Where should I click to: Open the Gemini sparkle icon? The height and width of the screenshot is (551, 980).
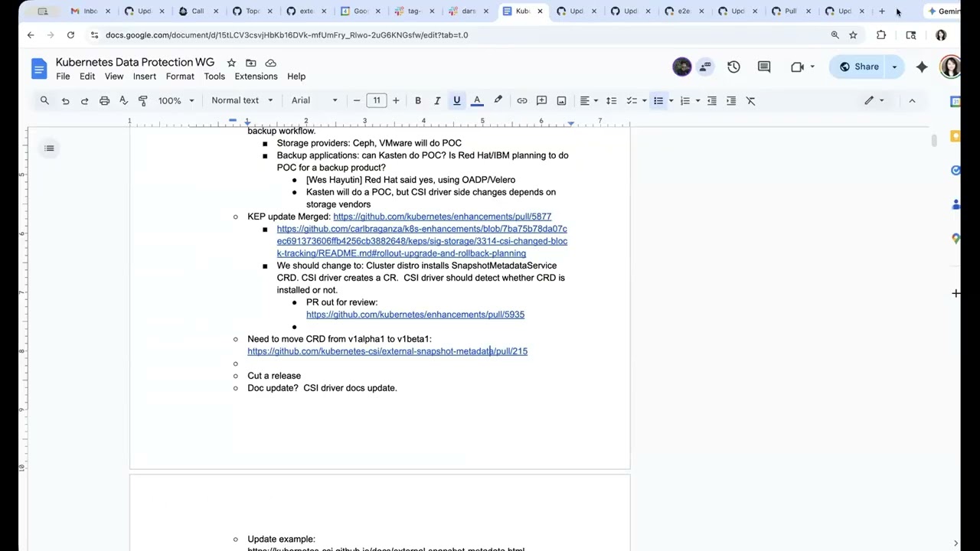coord(922,67)
